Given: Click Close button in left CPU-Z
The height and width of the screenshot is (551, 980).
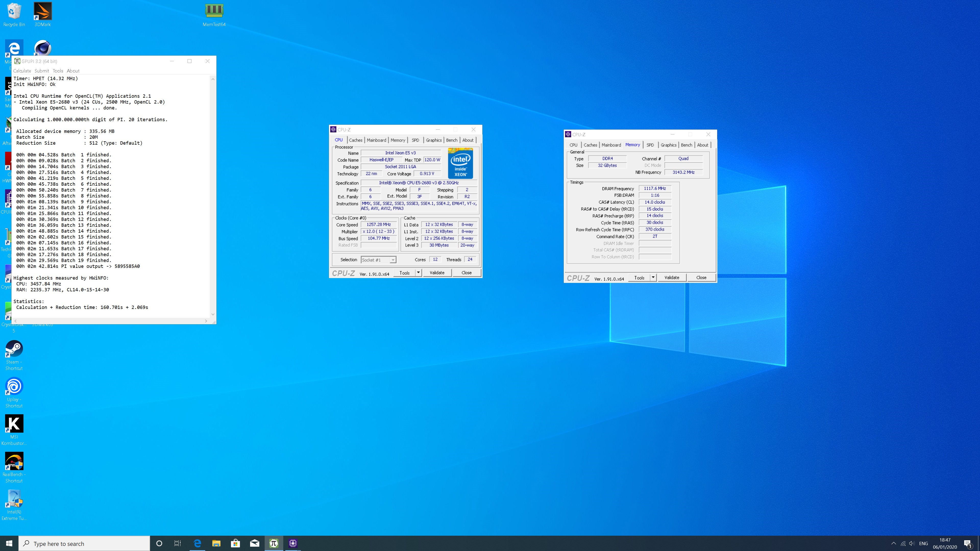Looking at the screenshot, I should 467,273.
